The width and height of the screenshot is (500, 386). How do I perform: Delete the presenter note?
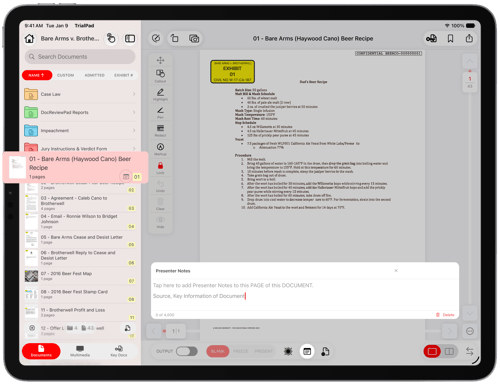[x=445, y=315]
